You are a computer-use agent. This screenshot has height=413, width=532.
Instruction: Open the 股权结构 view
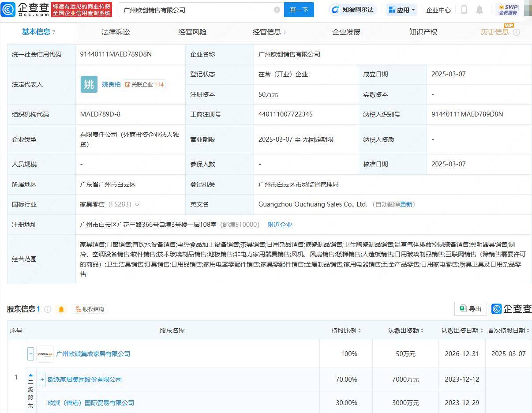[90, 309]
